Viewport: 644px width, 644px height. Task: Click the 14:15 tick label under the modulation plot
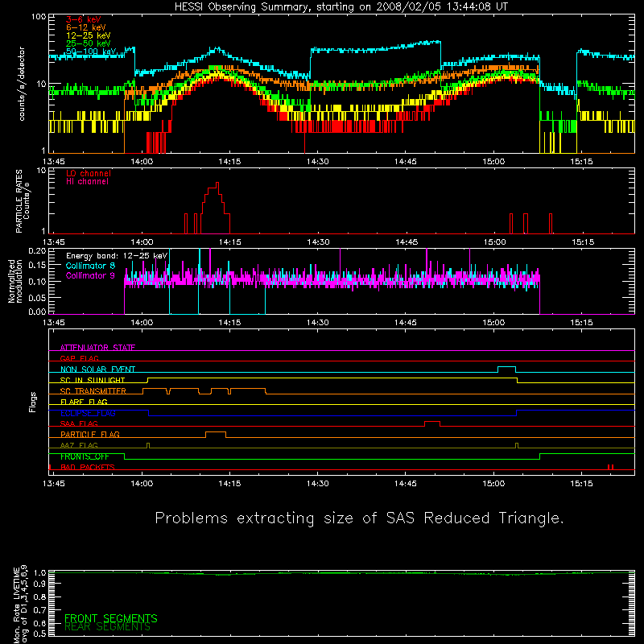click(x=229, y=323)
